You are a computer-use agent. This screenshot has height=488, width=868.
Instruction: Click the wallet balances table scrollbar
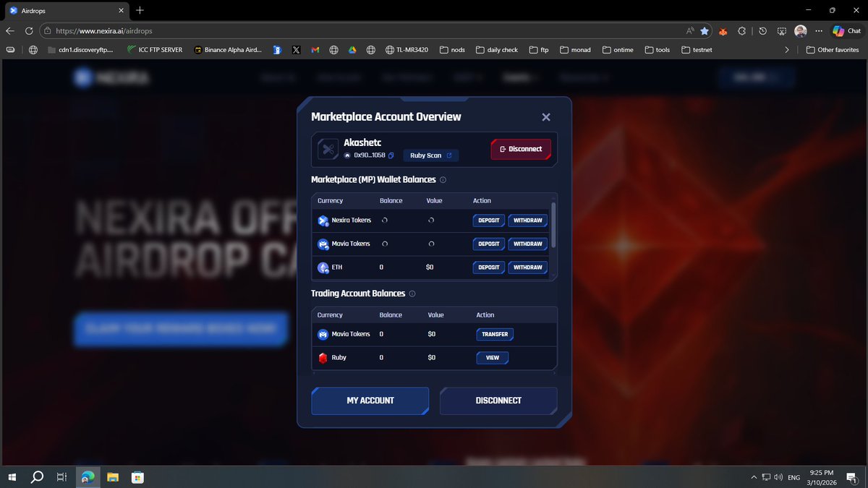[554, 226]
